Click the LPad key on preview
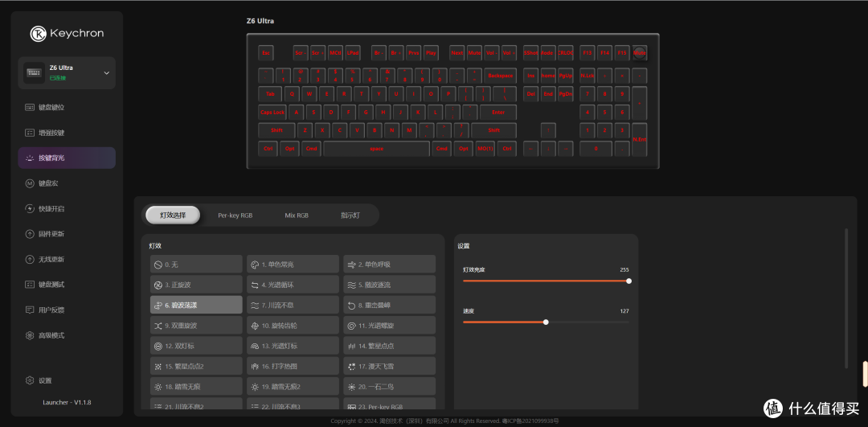The image size is (868, 427). [x=353, y=53]
